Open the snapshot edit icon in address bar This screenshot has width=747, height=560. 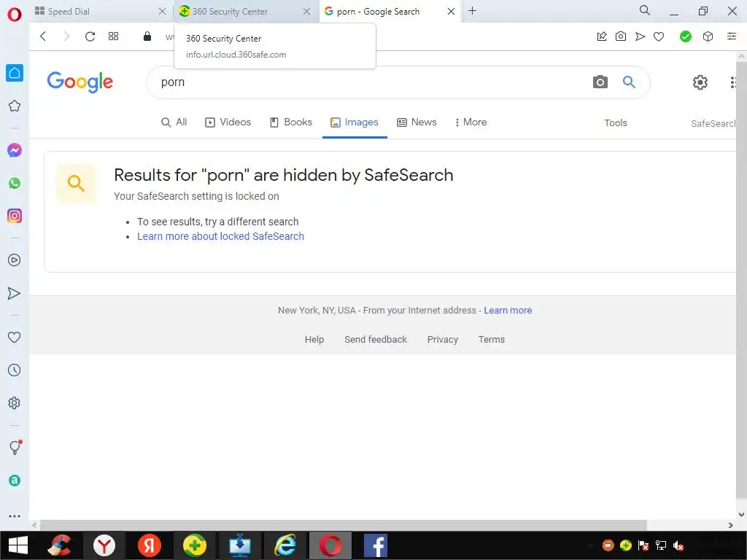tap(602, 36)
